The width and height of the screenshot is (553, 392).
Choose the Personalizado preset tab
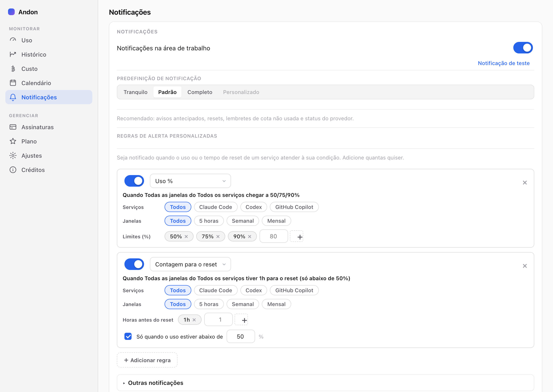click(x=241, y=92)
